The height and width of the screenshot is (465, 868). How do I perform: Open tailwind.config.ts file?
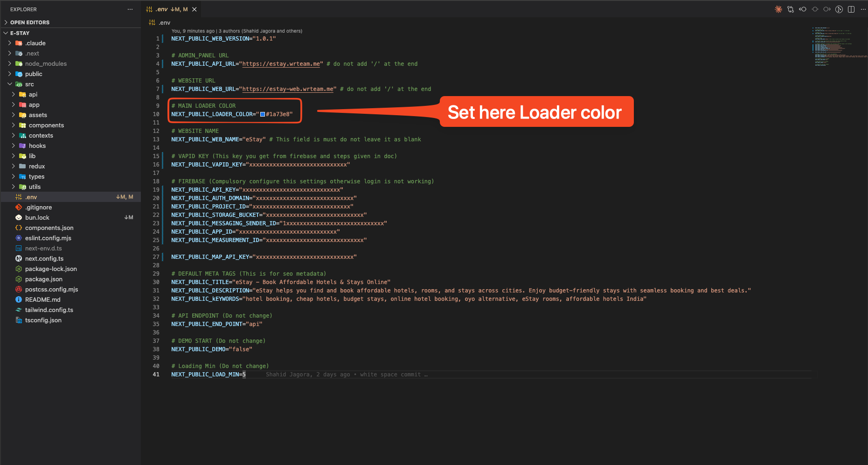(x=70, y=310)
